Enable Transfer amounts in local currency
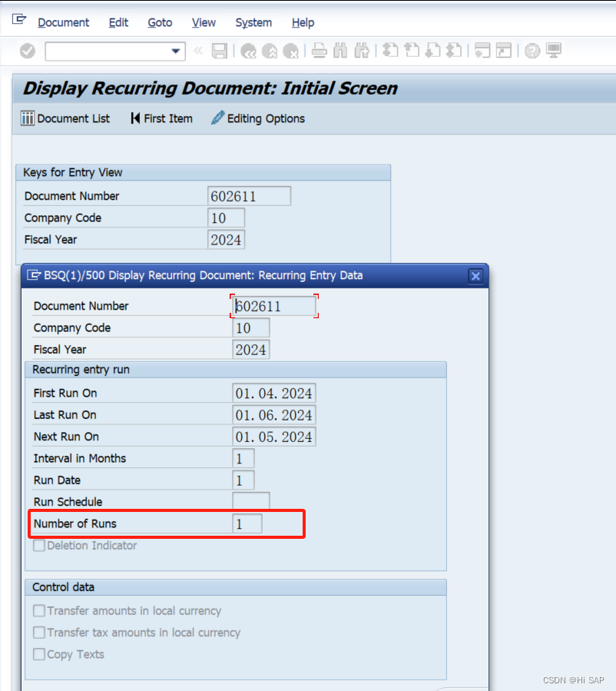 [x=38, y=610]
